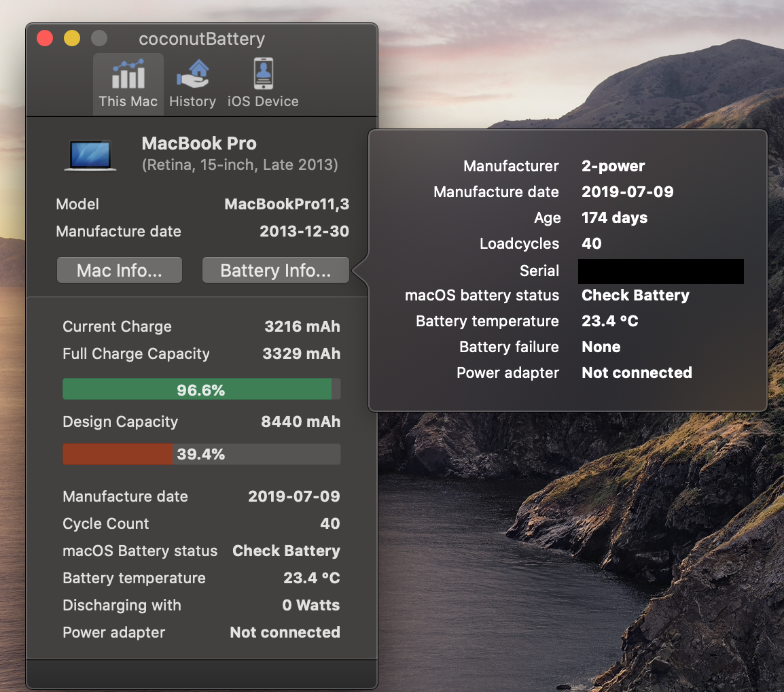
Task: Click Not connected in the popover
Action: [x=637, y=373]
